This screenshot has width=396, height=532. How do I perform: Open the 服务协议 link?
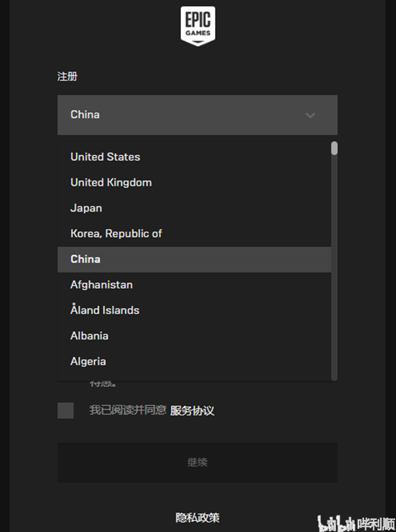click(x=192, y=411)
